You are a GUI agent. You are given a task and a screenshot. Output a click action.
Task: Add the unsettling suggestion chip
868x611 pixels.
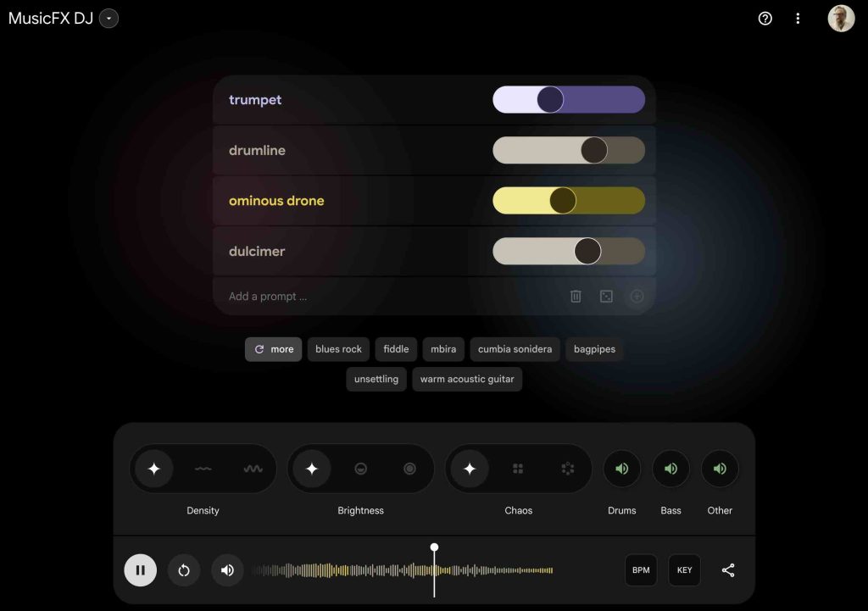[376, 379]
